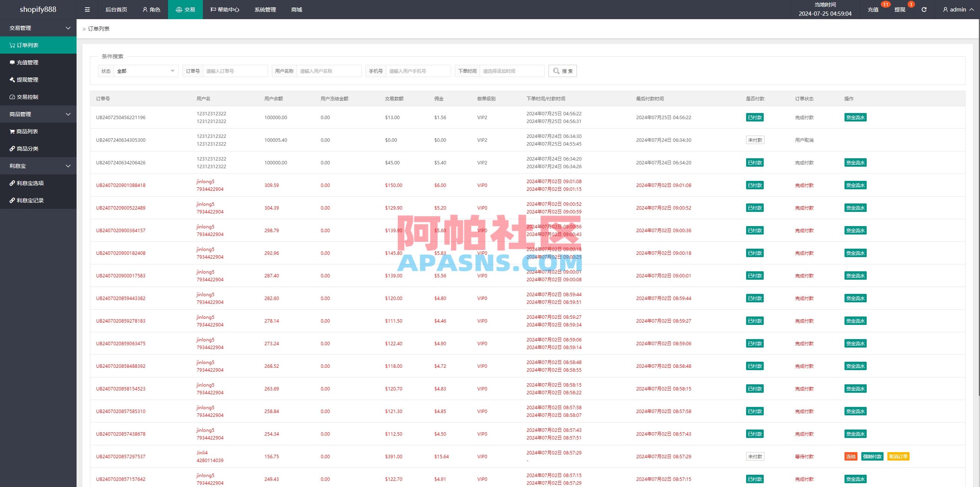
Task: Click the 订单号 input field
Action: [x=235, y=71]
